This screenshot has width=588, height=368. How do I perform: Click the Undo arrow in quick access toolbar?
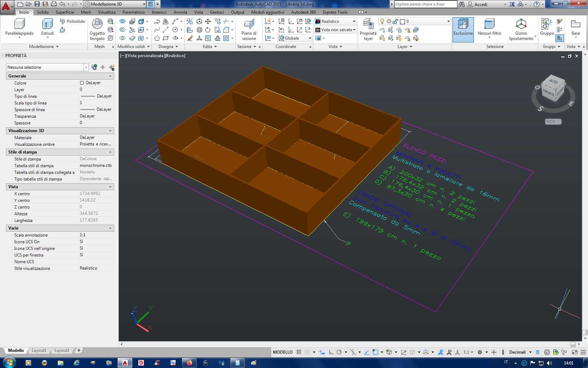pos(62,4)
